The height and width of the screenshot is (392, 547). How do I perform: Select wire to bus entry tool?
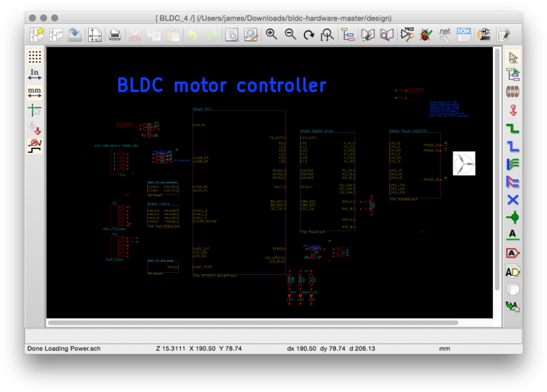point(513,164)
